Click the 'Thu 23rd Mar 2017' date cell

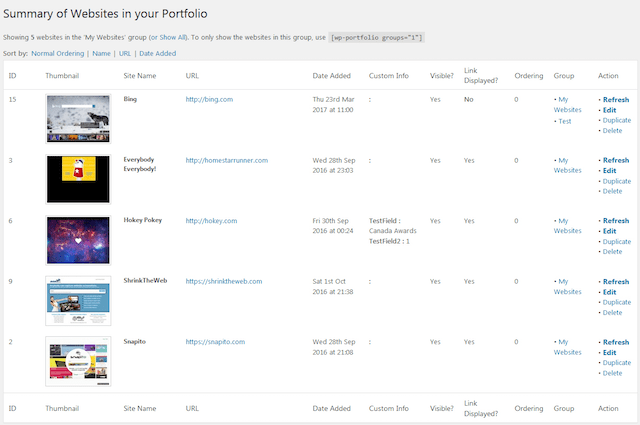pyautogui.click(x=333, y=105)
